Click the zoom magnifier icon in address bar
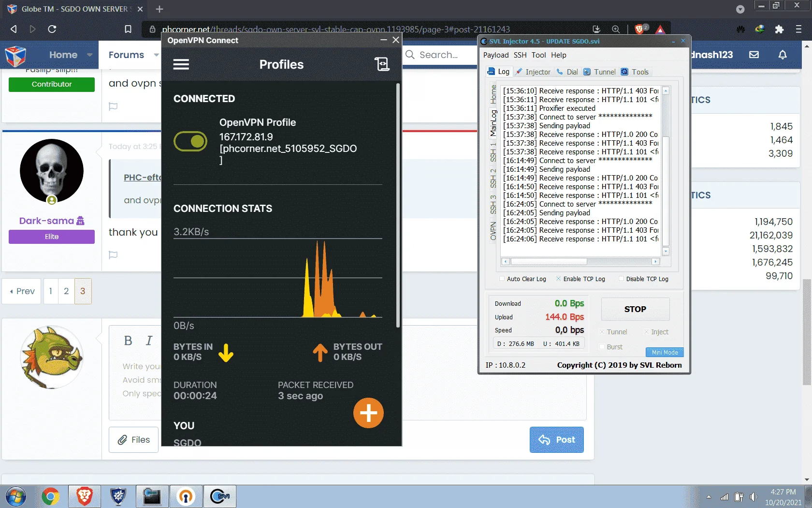812x508 pixels. 616,29
